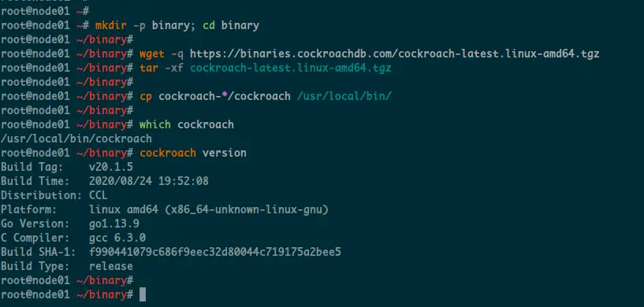Click the 'wget' command word
Image resolution: width=644 pixels, height=307 pixels.
[x=152, y=54]
